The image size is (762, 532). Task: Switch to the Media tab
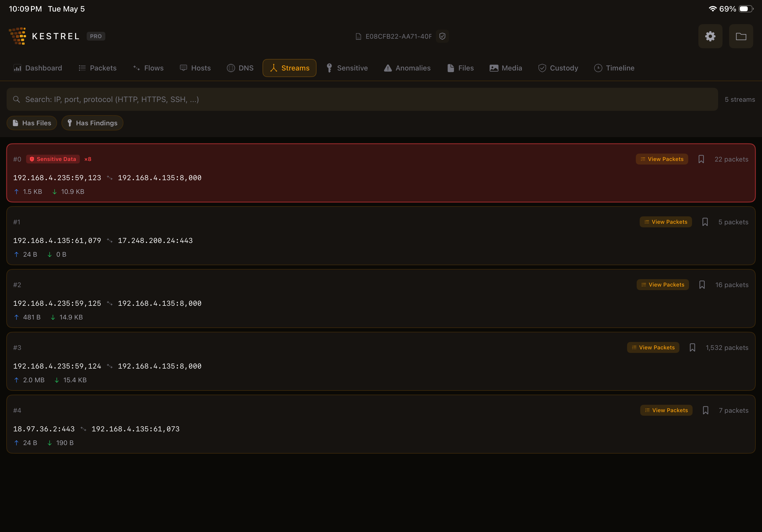point(506,68)
